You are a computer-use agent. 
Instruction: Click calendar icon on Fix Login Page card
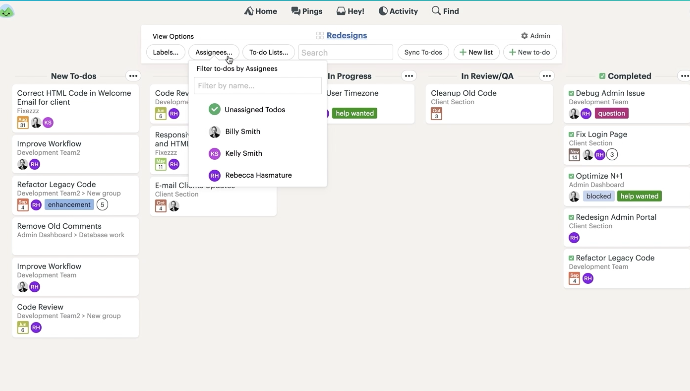click(574, 154)
